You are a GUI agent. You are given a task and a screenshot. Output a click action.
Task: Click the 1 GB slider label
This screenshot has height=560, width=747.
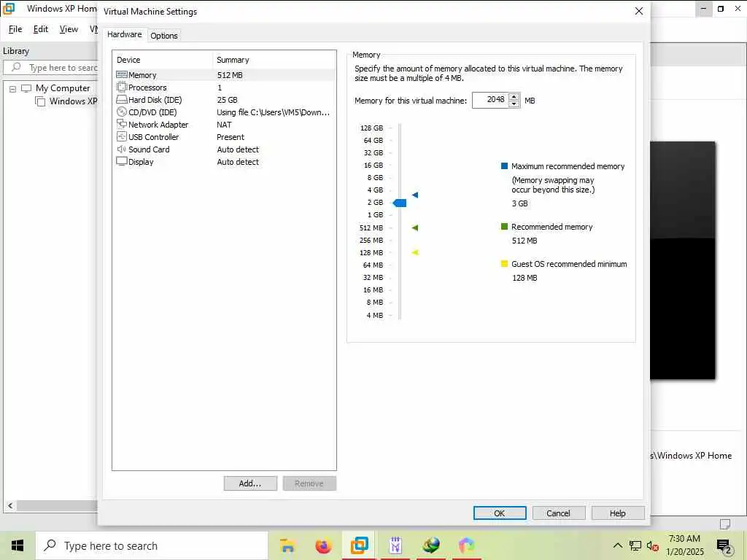pyautogui.click(x=375, y=215)
